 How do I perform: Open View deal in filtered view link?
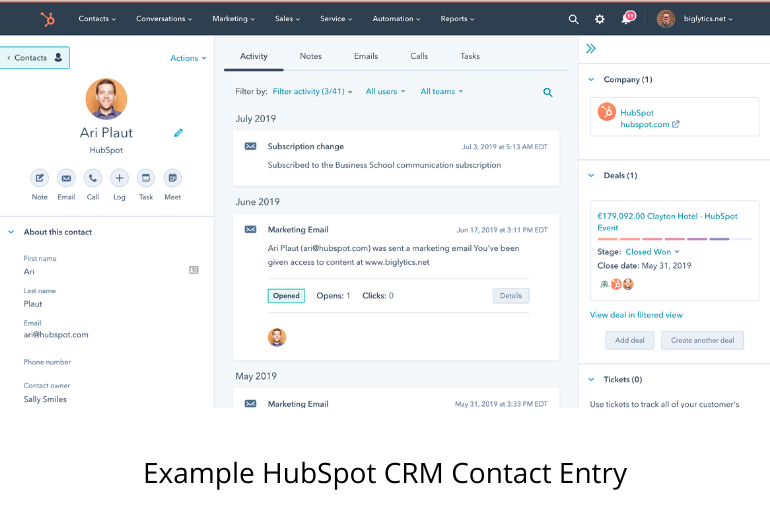coord(636,315)
